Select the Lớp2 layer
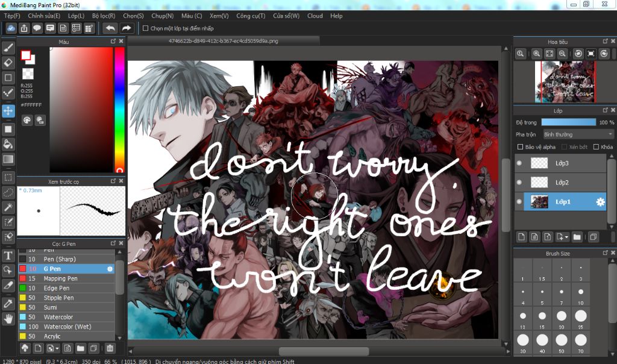The height and width of the screenshot is (364, 617). (560, 183)
